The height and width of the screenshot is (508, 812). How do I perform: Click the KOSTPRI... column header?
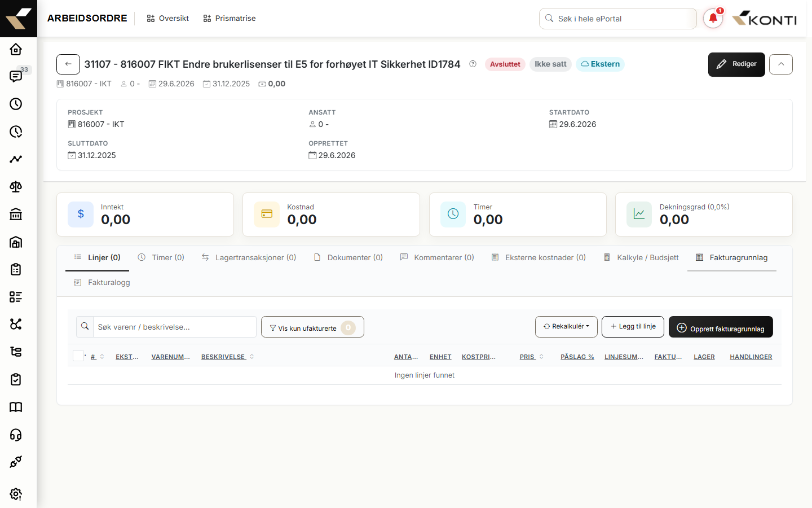click(x=479, y=357)
